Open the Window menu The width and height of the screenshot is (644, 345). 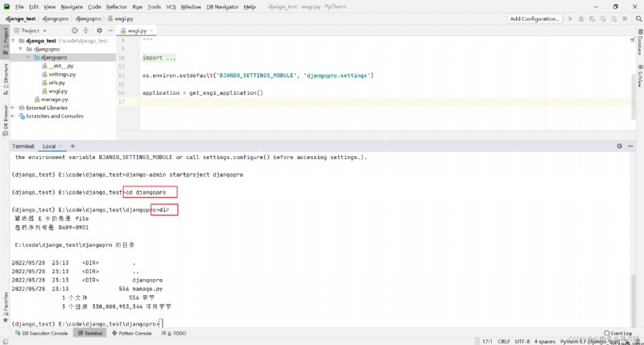pyautogui.click(x=191, y=6)
